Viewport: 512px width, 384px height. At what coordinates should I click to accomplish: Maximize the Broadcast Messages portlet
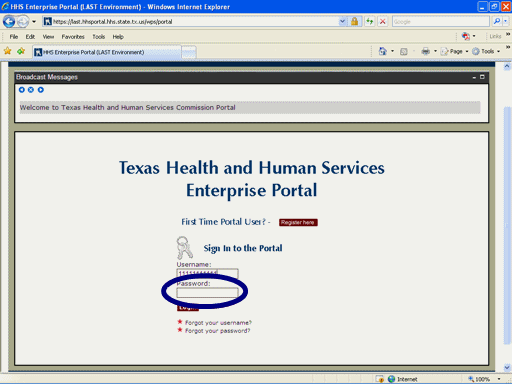(x=482, y=77)
